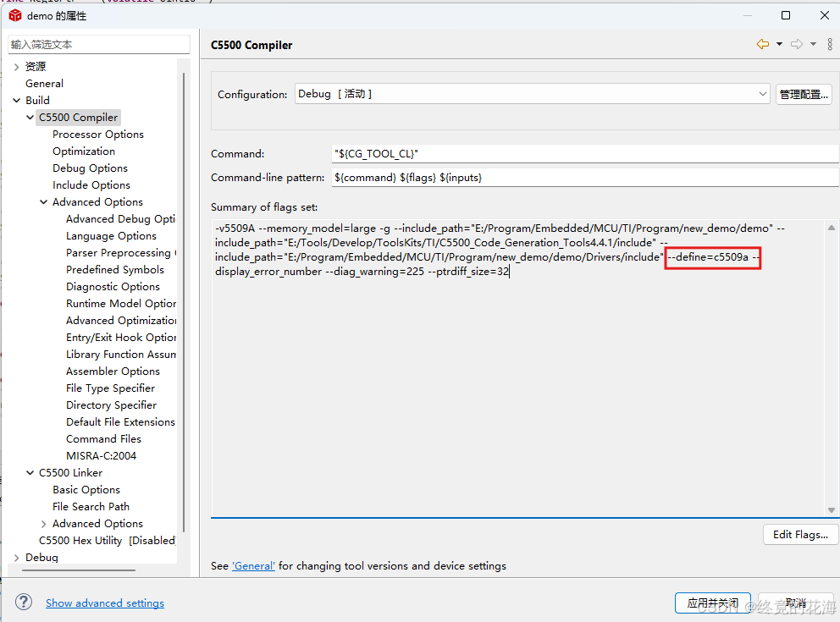Select Predefined Symbols item
Screen dimensions: 840x622
click(115, 270)
